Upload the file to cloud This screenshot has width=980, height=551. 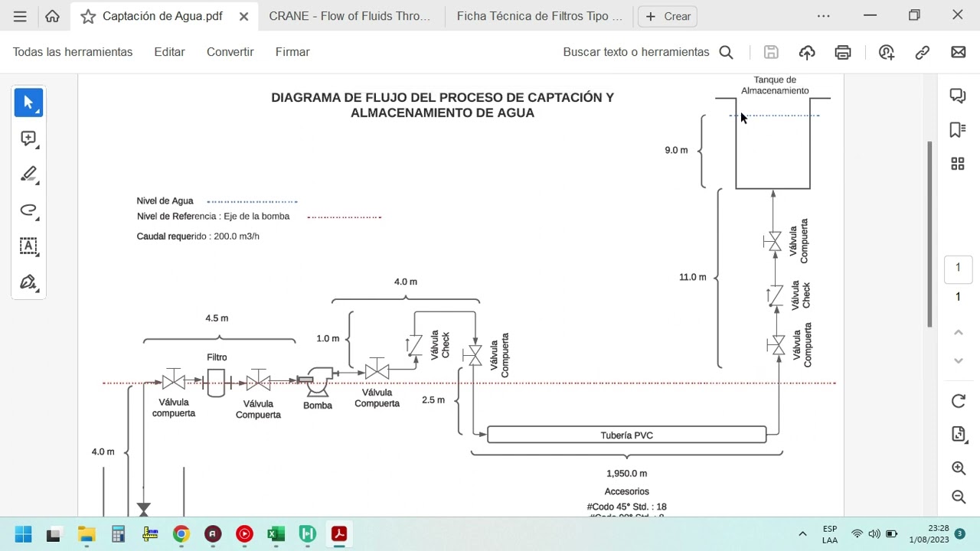[x=807, y=52]
